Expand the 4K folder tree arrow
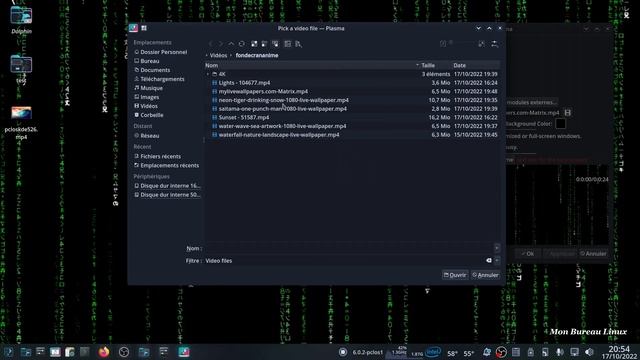 coord(208,74)
